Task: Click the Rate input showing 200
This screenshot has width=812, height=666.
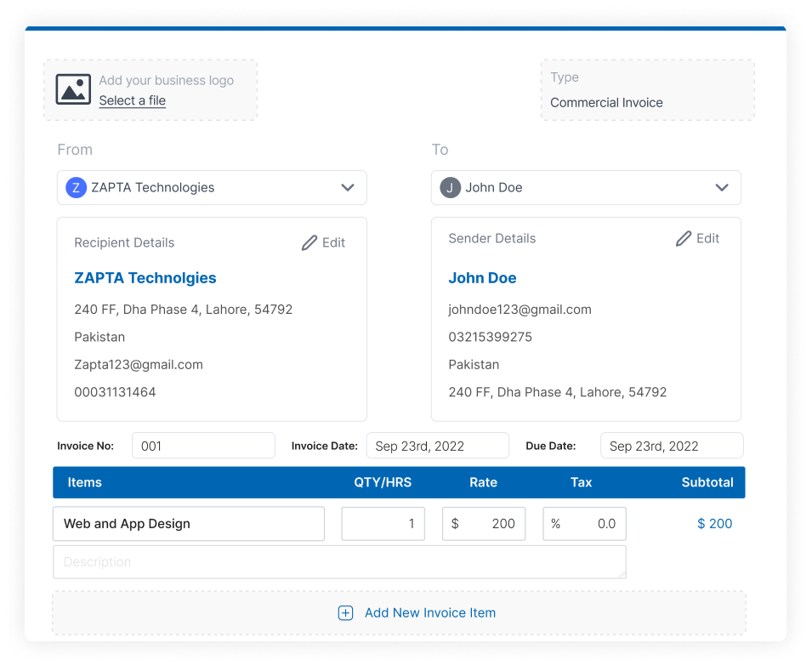Action: 484,524
